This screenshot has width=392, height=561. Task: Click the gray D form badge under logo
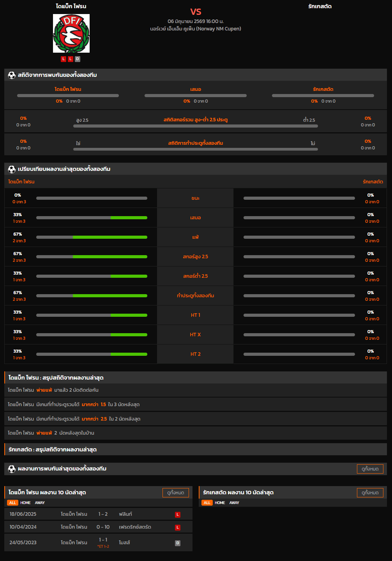[78, 59]
